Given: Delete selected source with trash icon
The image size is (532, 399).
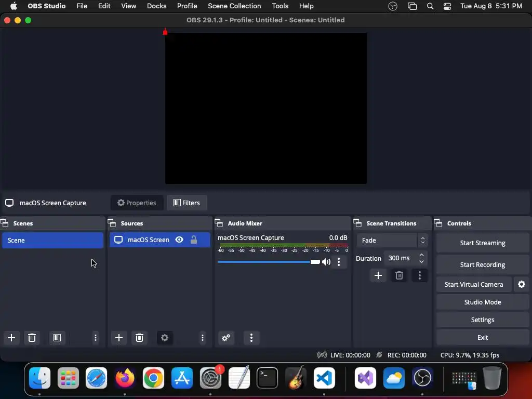Looking at the screenshot, I should (139, 338).
